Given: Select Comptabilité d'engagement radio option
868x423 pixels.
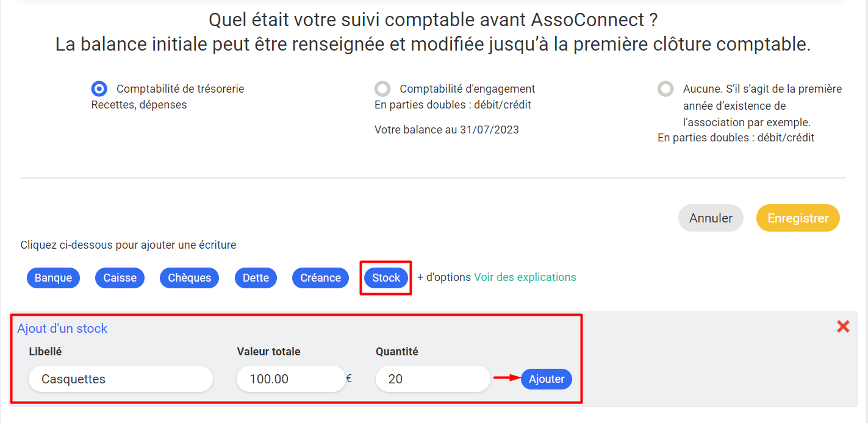Looking at the screenshot, I should point(382,89).
